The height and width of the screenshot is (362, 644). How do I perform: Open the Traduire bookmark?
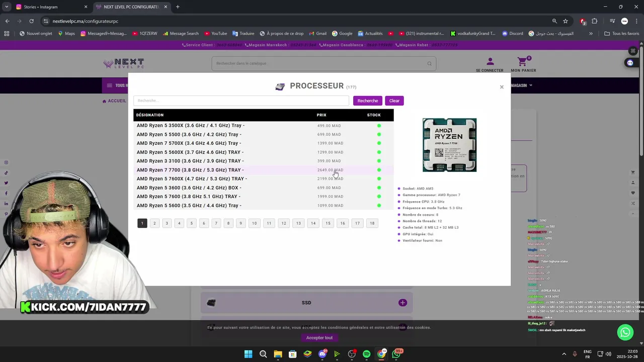[x=243, y=34]
